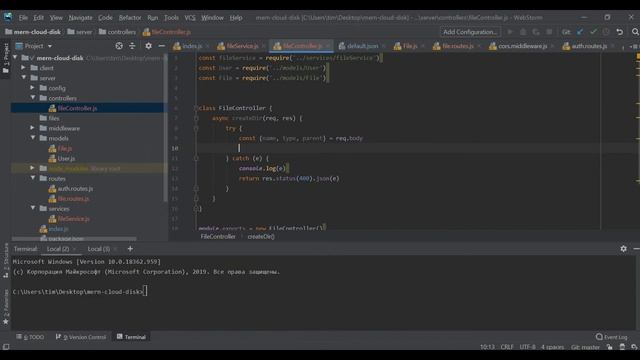Switch to the default.json editor tab
Screen dimensions: 640x360
pyautogui.click(x=362, y=46)
